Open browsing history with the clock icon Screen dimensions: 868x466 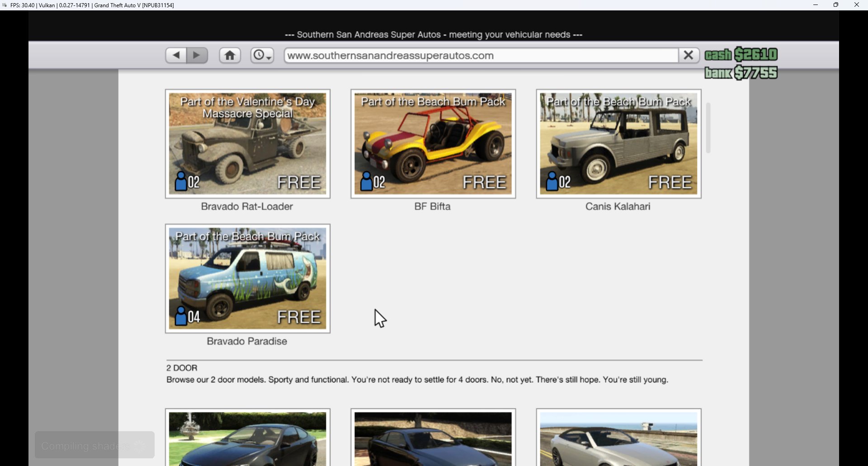(x=259, y=55)
